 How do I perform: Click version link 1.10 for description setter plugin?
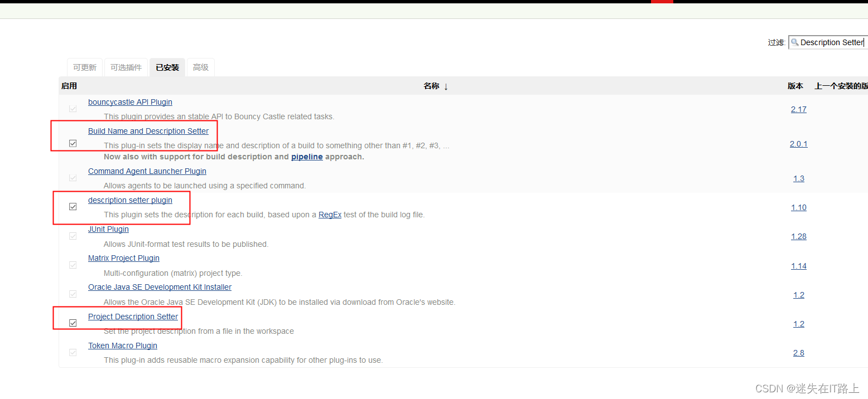[798, 207]
